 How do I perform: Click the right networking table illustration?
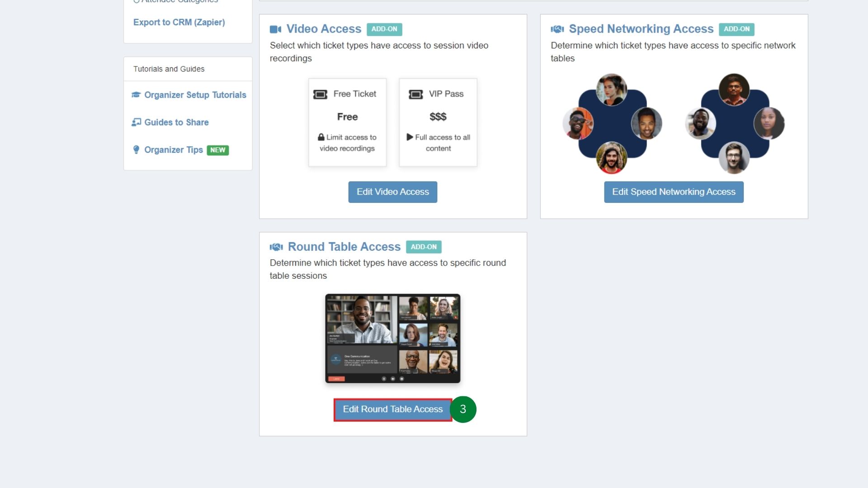(735, 124)
